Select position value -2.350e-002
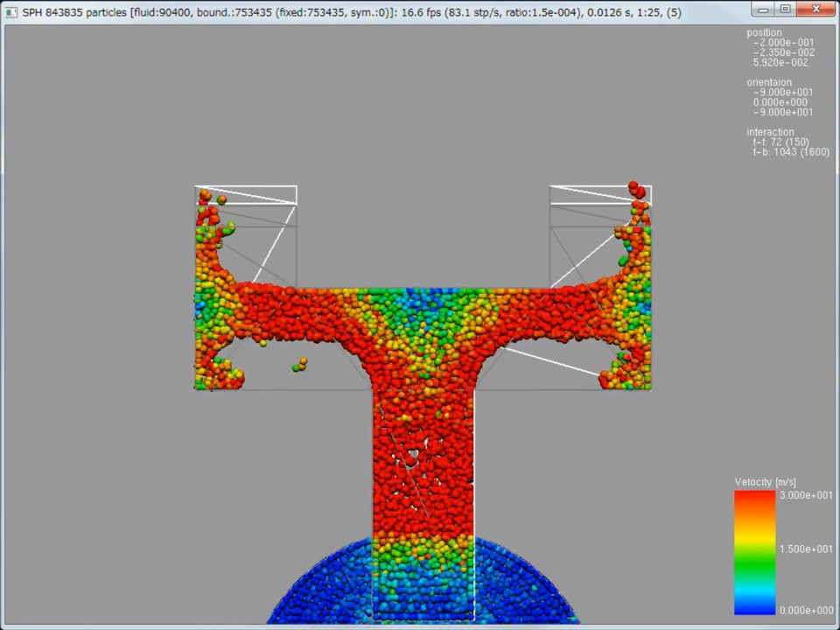Image resolution: width=840 pixels, height=630 pixels. pyautogui.click(x=784, y=52)
